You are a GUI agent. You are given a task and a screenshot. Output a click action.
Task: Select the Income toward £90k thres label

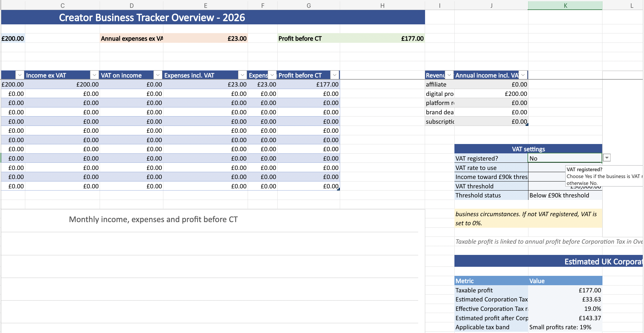(x=491, y=177)
